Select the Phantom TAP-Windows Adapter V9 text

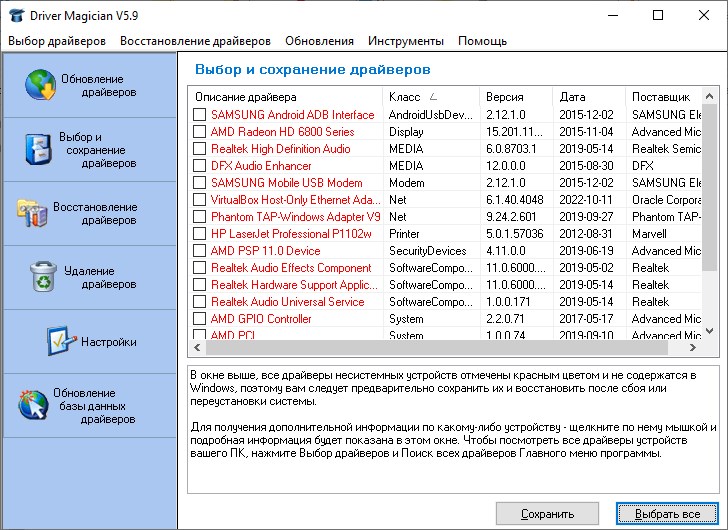click(295, 217)
